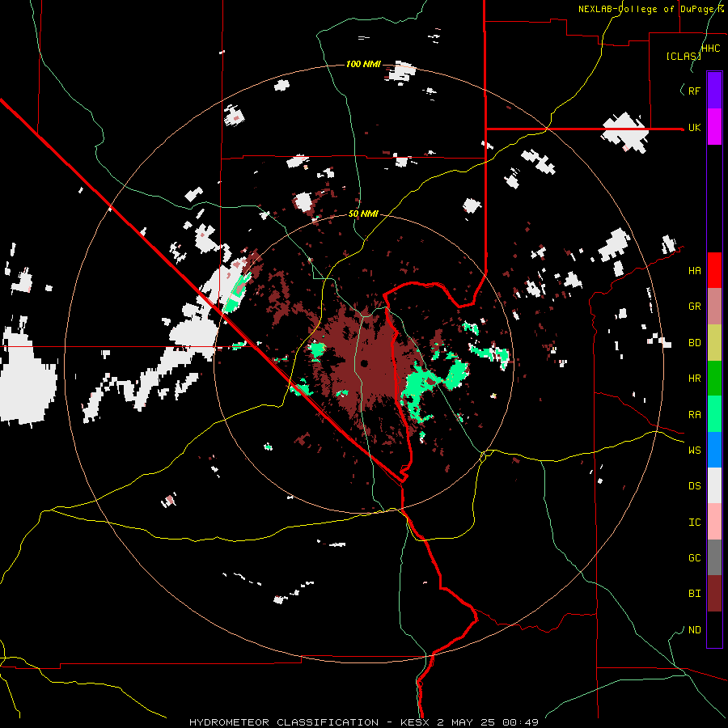Click the NEXLAB-College of DuPage header text
728x728 pixels.
pyautogui.click(x=647, y=9)
